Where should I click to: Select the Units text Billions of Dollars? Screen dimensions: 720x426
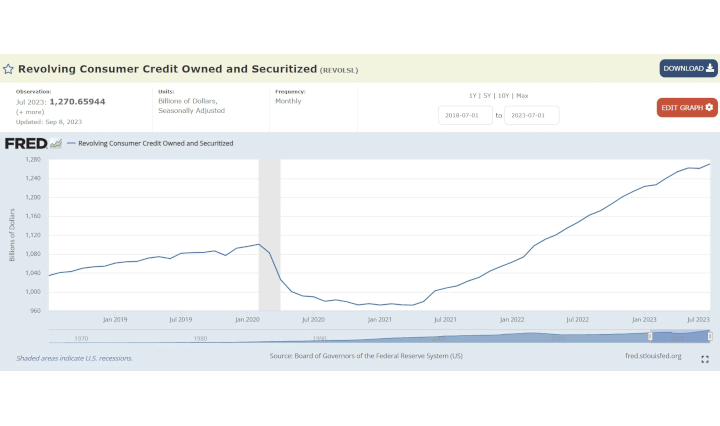pos(188,101)
